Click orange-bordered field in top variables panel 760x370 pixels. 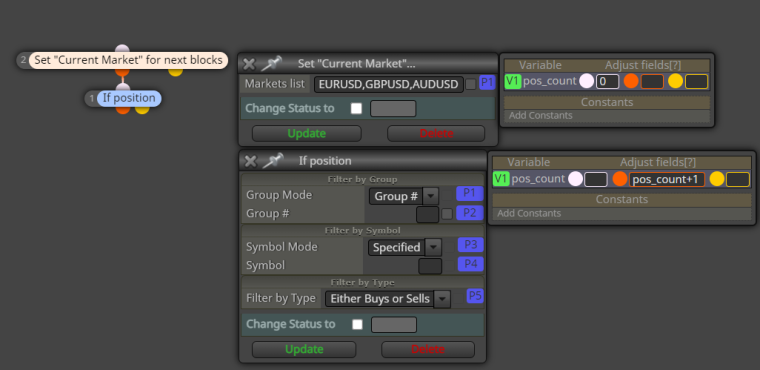(652, 81)
